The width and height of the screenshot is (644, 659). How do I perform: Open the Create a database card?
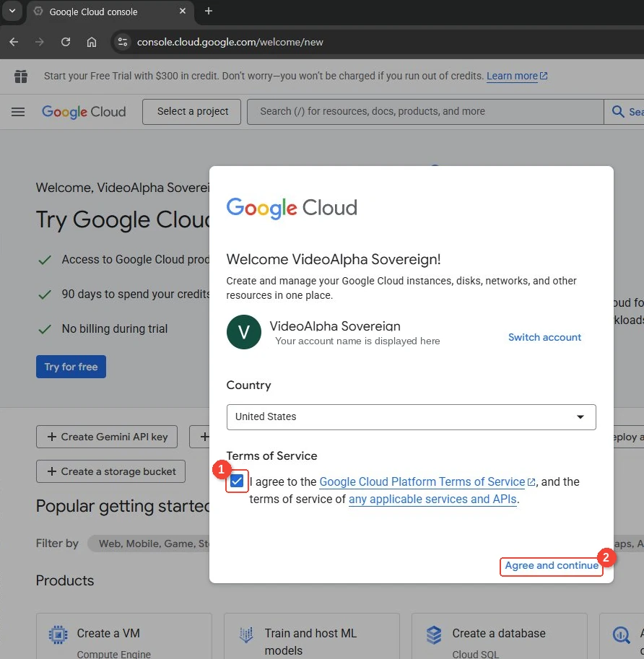(x=499, y=637)
